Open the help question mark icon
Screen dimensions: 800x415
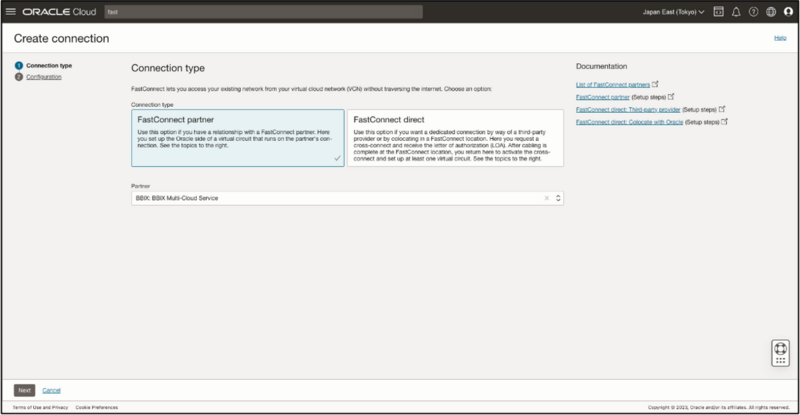[x=754, y=12]
